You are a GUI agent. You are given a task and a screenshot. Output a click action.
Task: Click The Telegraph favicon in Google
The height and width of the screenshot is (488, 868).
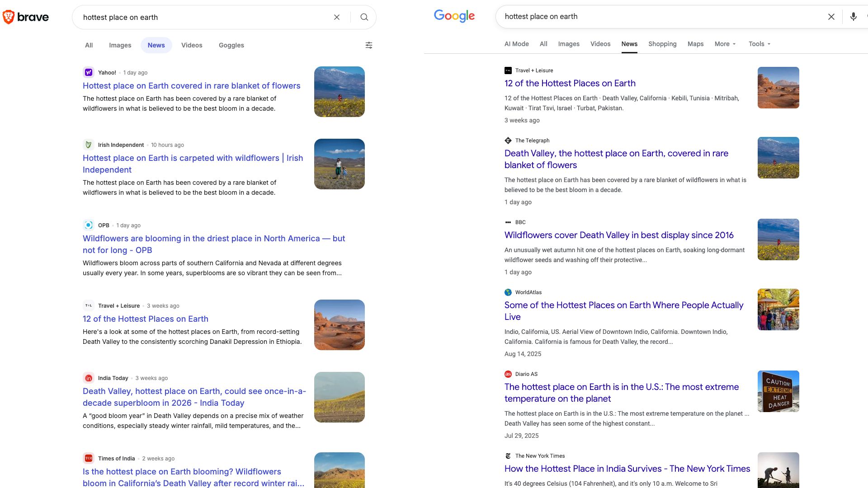508,141
